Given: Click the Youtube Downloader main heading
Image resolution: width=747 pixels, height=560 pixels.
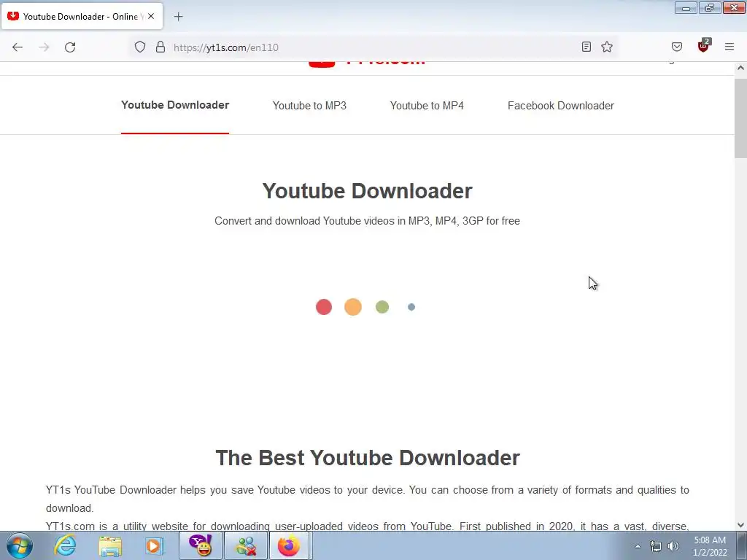Looking at the screenshot, I should (368, 191).
